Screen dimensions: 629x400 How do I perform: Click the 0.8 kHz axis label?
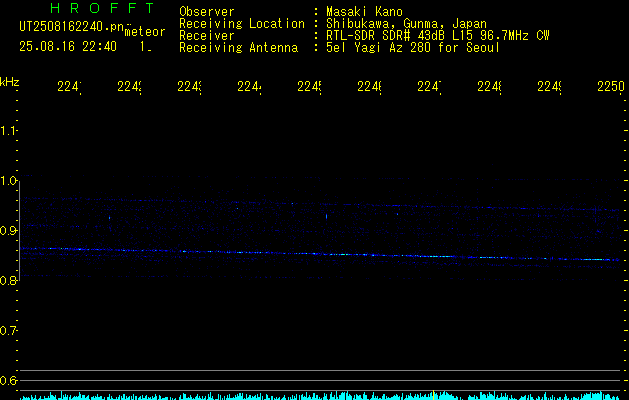pos(8,280)
